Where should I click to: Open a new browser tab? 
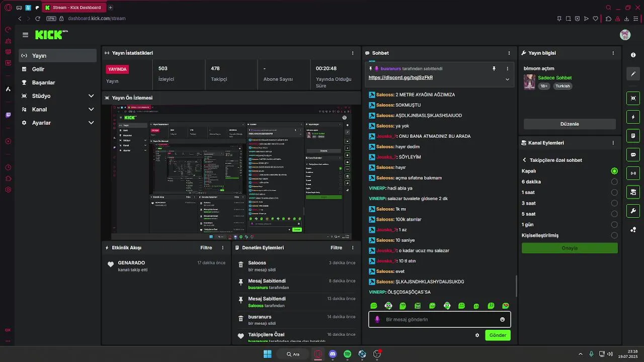[111, 8]
